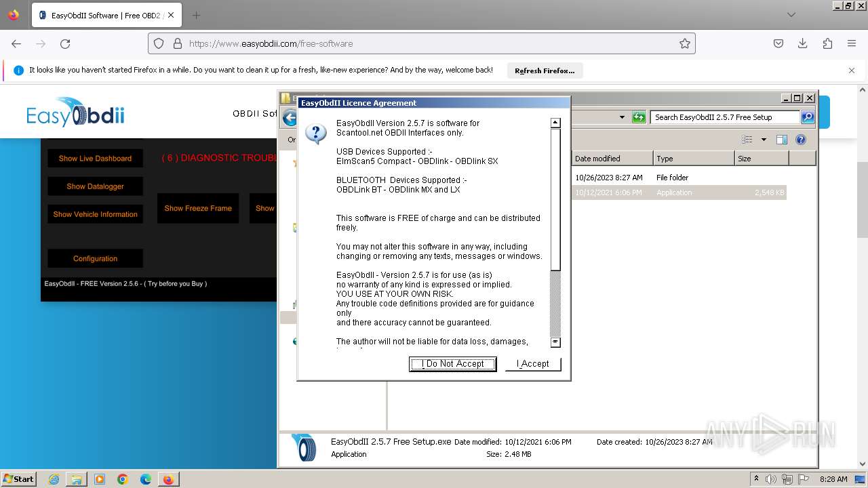Image resolution: width=868 pixels, height=488 pixels.
Task: Close the EasyObdII Software browser tab
Action: [170, 15]
